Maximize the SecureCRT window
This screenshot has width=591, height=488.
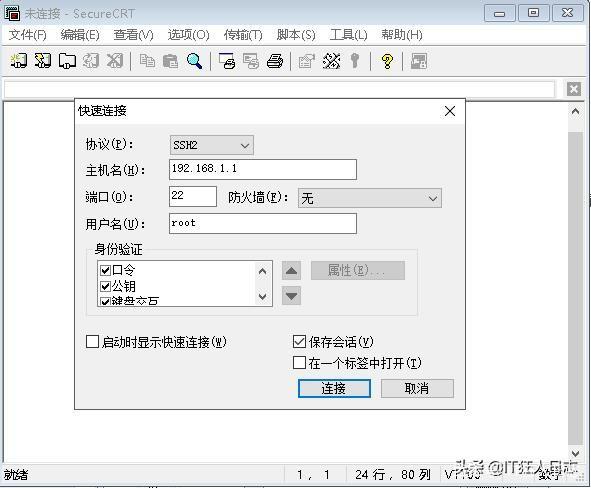533,14
